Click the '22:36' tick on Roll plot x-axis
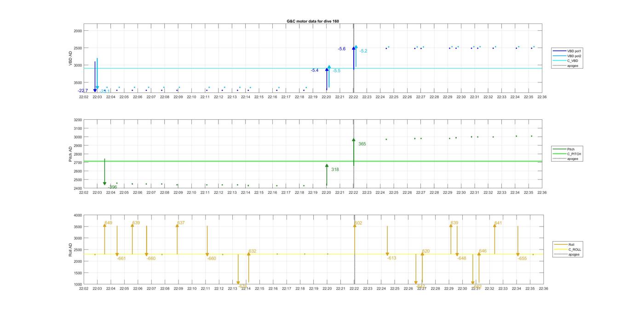This screenshot has height=319, width=644. [x=543, y=289]
